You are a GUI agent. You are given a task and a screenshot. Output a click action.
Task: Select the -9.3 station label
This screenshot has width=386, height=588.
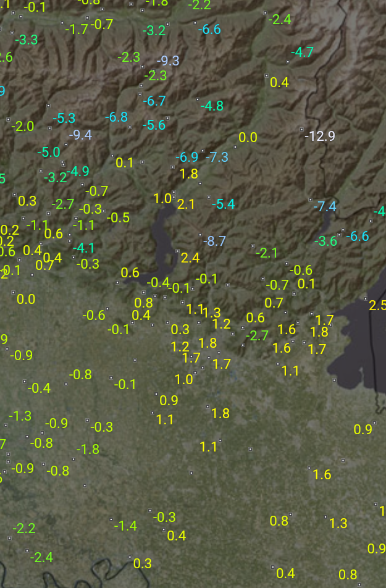[x=168, y=61]
